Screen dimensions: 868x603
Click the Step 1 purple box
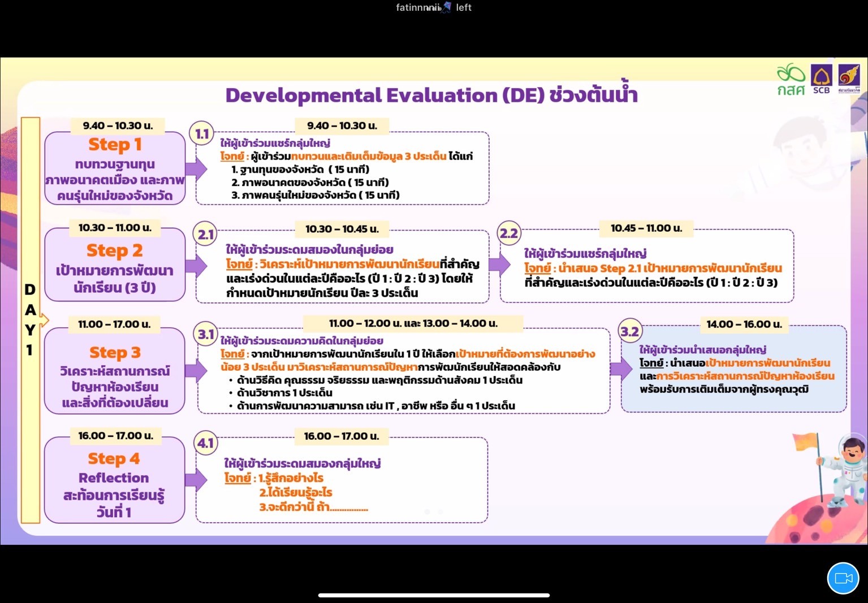click(115, 168)
